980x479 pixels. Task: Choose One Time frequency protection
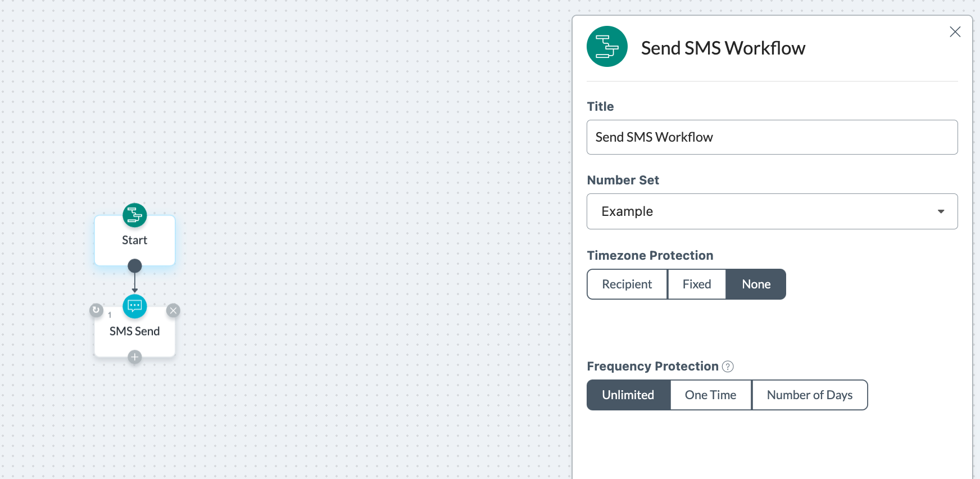click(x=711, y=395)
